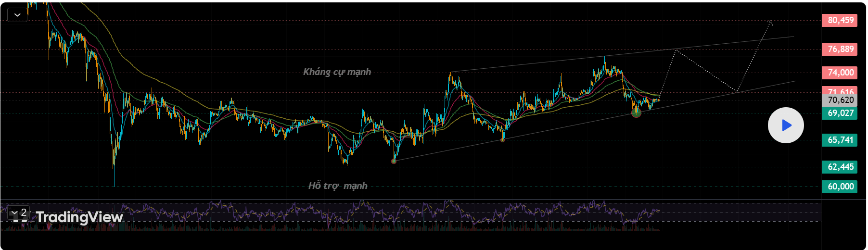The width and height of the screenshot is (868, 250).
Task: Click the dotted projection's first peak point
Action: (x=676, y=50)
